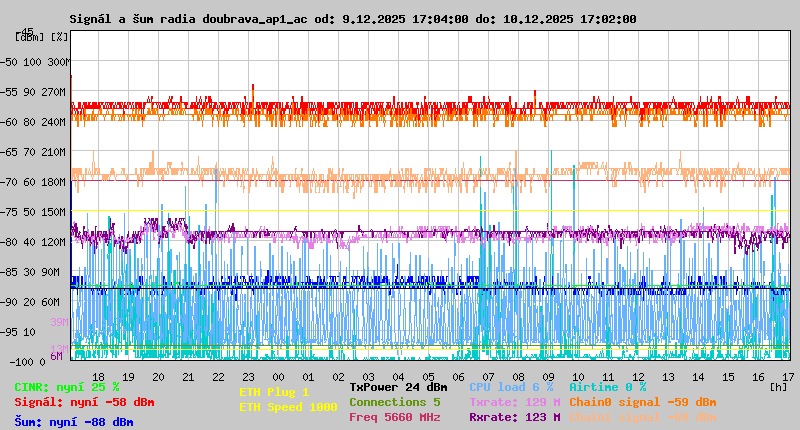This screenshot has width=800, height=430.
Task: Select the Freq 5660 MHz legend label
Action: click(395, 417)
